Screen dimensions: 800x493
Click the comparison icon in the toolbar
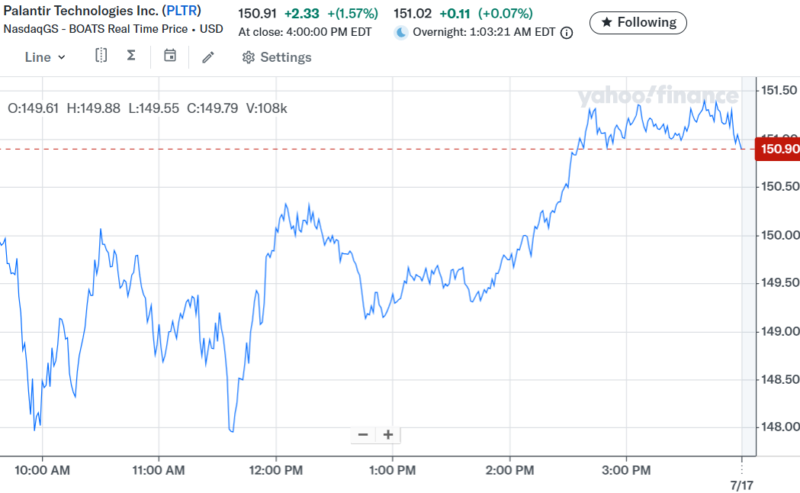point(101,57)
